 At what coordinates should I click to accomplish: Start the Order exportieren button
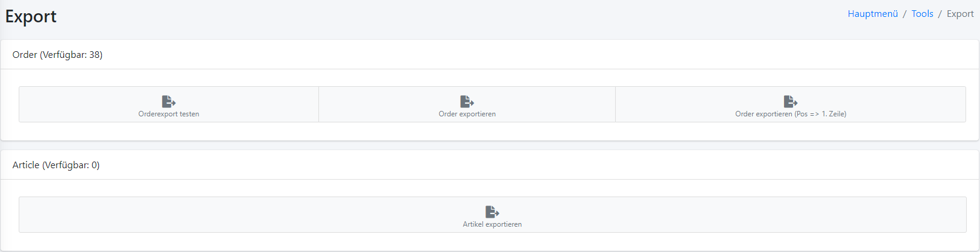pos(467,104)
